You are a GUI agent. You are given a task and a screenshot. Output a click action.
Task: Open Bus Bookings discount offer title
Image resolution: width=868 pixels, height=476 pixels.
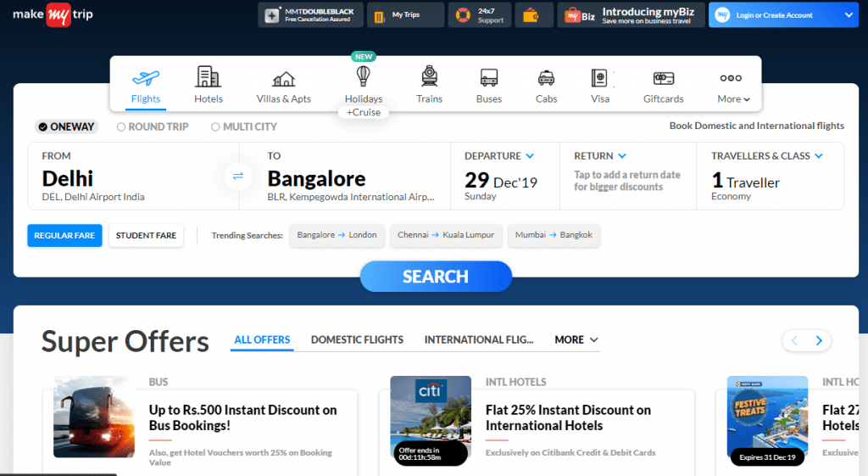click(x=242, y=417)
